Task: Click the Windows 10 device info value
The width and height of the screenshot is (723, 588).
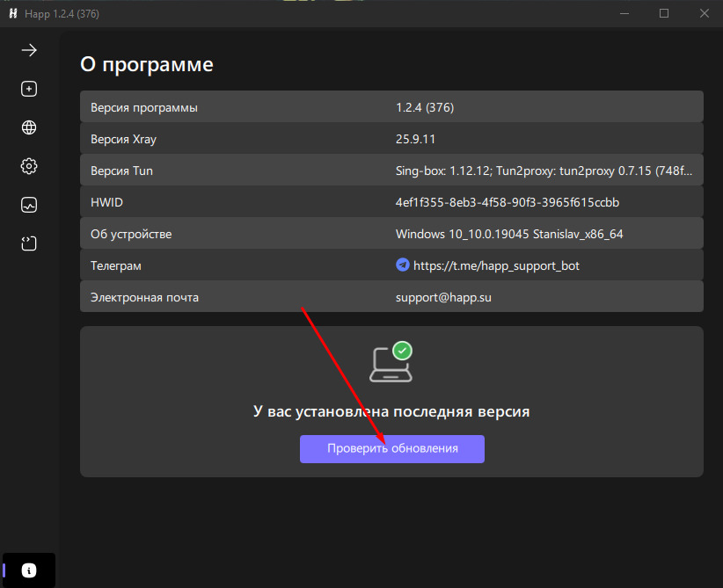Action: tap(509, 234)
